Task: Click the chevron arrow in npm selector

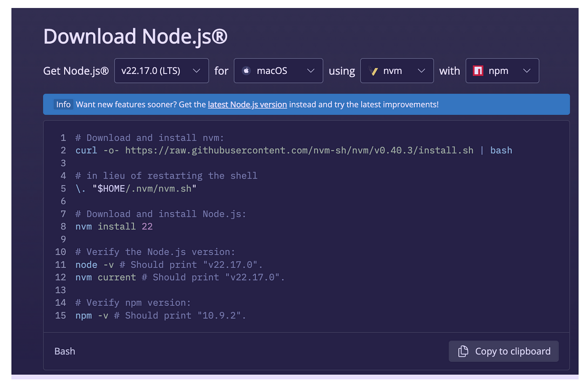Action: tap(527, 71)
